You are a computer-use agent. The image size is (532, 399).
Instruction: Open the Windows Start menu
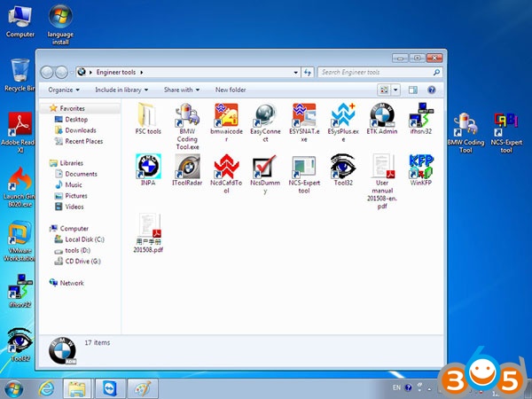(x=14, y=389)
